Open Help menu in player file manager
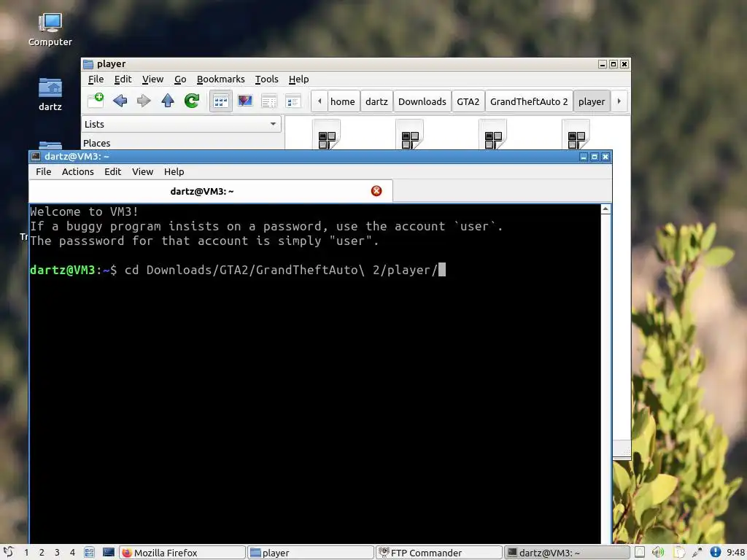Screen dimensions: 747x560 point(298,79)
